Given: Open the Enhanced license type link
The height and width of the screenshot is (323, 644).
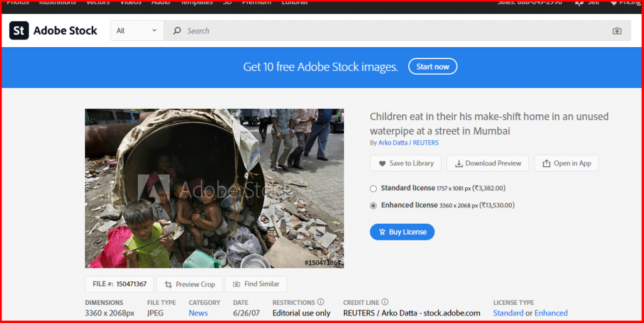Looking at the screenshot, I should (551, 313).
